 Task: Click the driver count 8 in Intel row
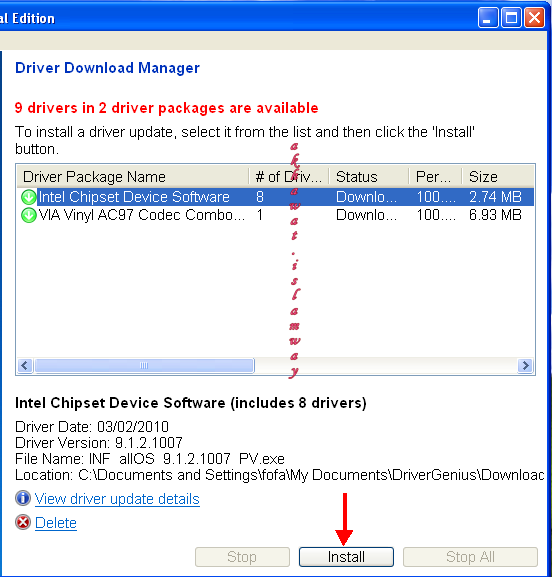point(260,197)
